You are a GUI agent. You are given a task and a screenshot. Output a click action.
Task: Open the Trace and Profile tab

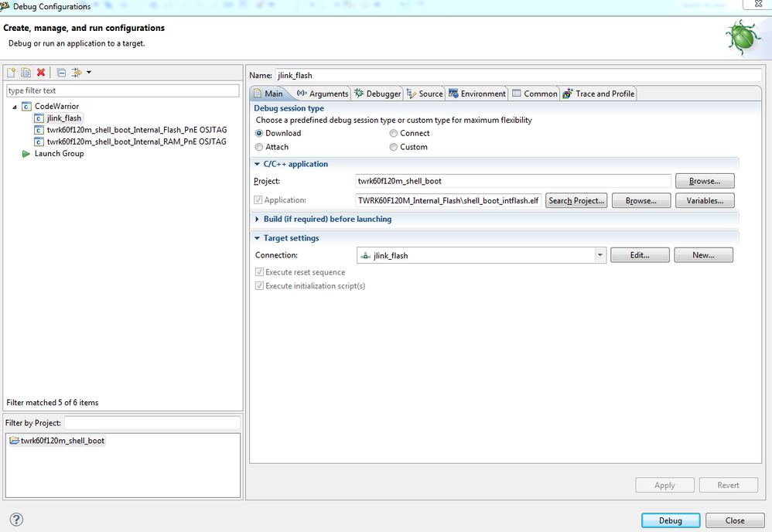tap(599, 94)
